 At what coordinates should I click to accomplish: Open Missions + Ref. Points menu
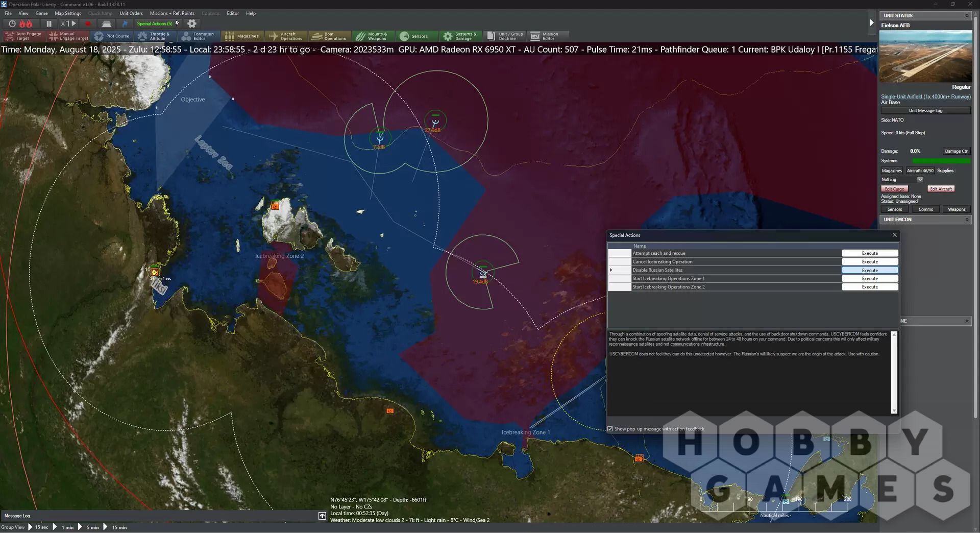[172, 13]
